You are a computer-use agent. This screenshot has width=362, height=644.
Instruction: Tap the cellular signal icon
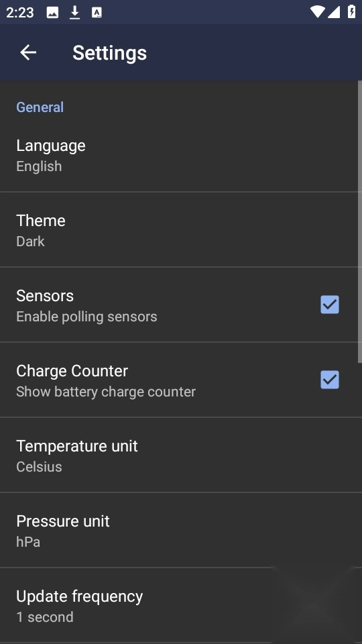tap(334, 12)
